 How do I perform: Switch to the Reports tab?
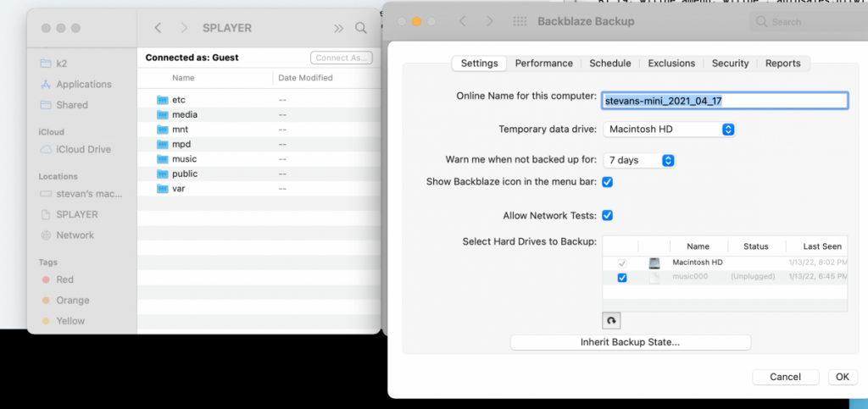point(782,64)
